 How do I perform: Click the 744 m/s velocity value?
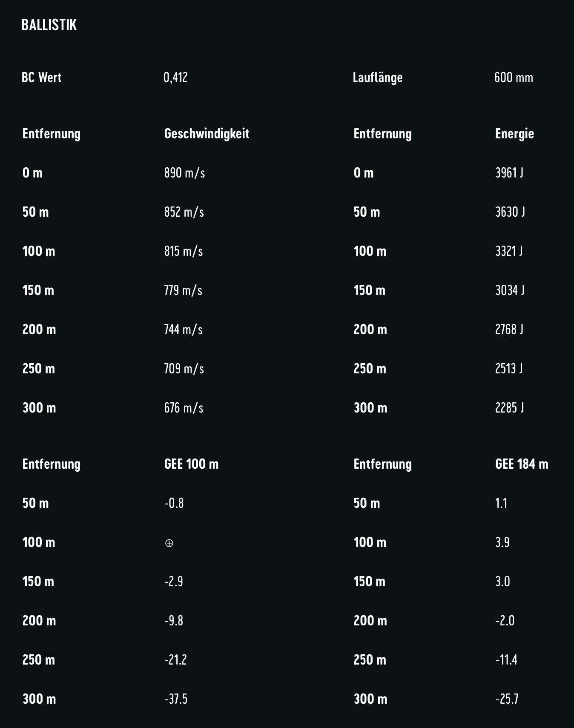tap(183, 330)
